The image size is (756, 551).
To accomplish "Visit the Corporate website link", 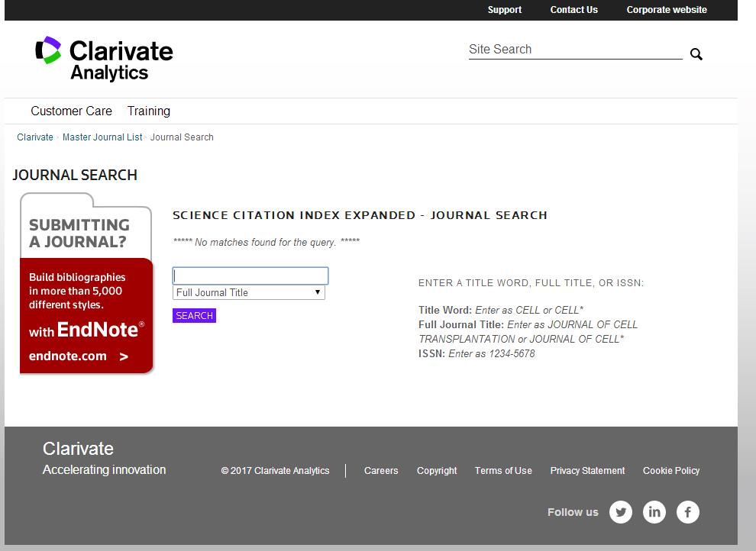I will (665, 9).
